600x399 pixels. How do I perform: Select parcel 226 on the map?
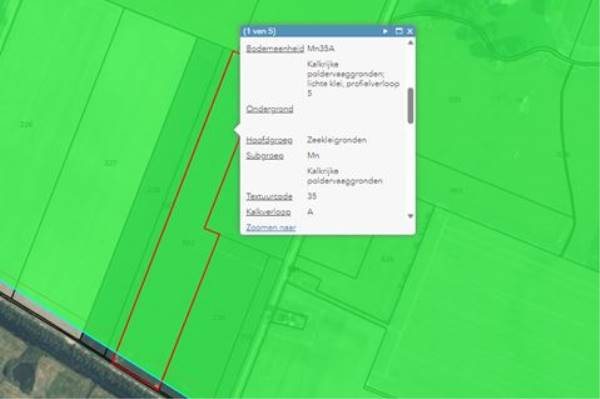tap(26, 124)
